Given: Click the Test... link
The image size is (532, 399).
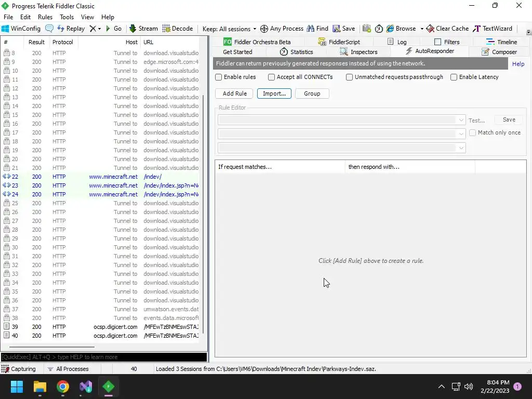Looking at the screenshot, I should (x=476, y=121).
